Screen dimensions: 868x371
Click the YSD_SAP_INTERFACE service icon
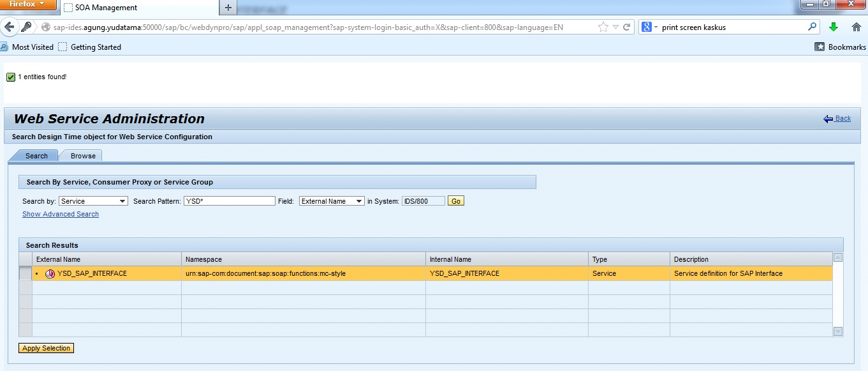pyautogui.click(x=50, y=274)
